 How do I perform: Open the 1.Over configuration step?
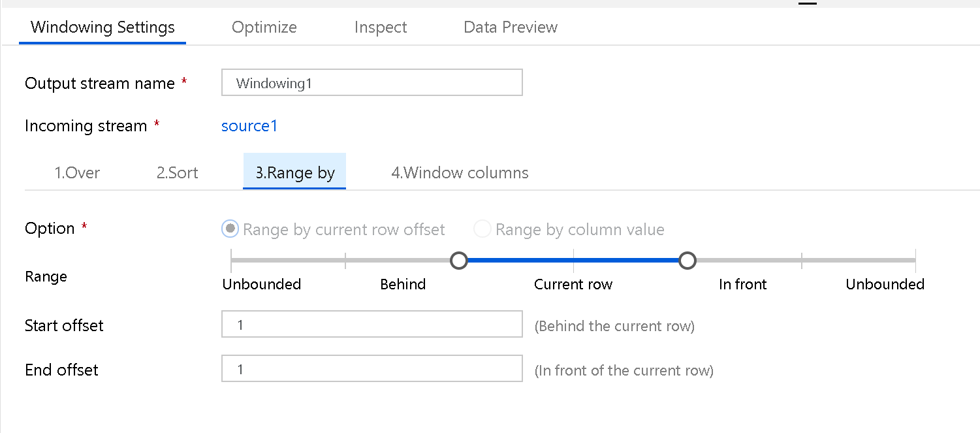click(x=77, y=172)
